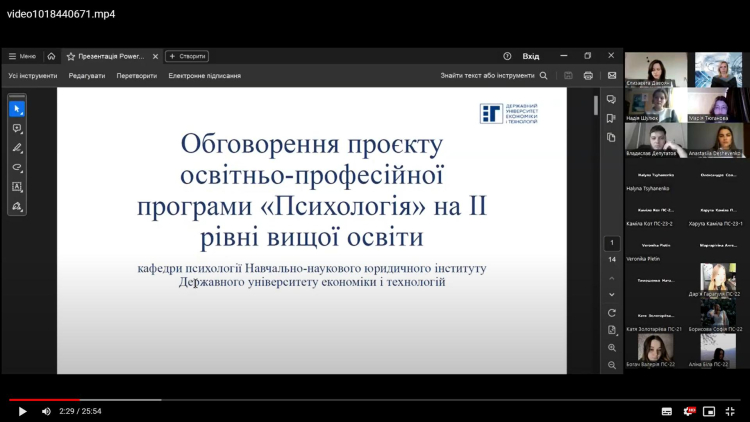Activate the add text box tool

(17, 187)
